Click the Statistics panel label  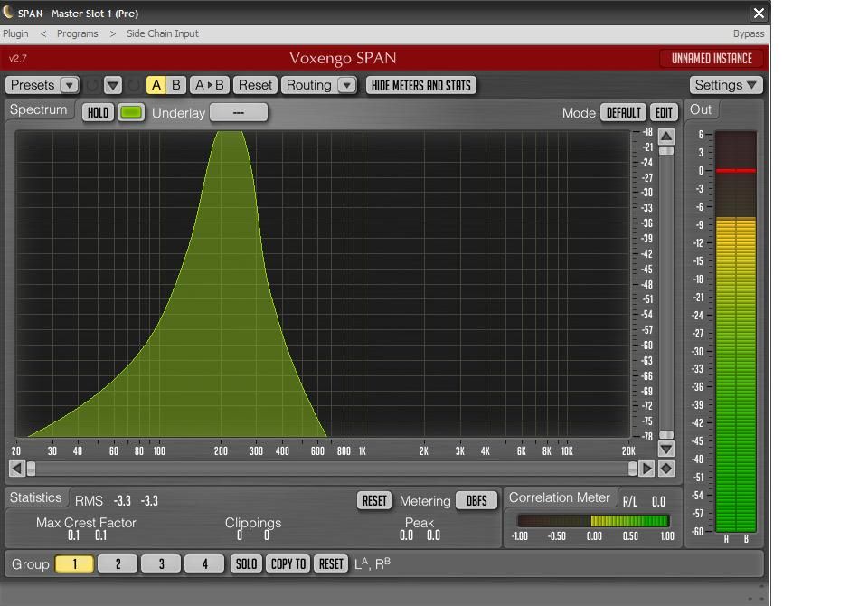coord(35,497)
